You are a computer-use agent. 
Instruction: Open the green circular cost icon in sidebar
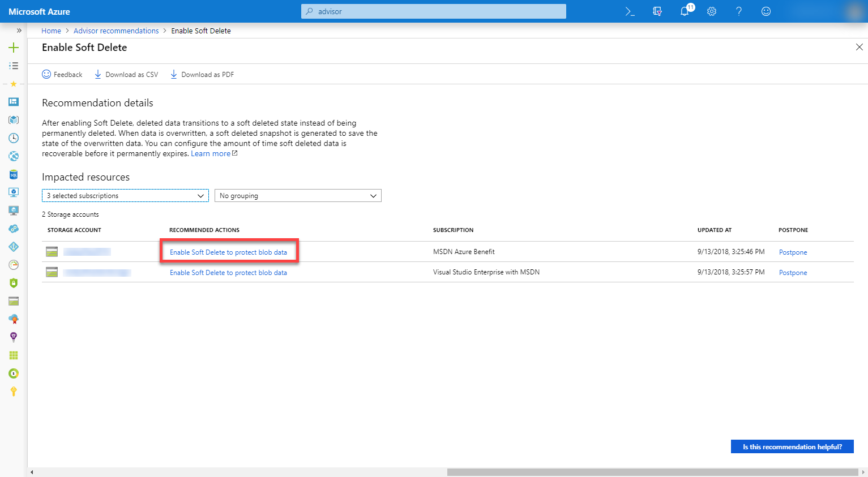(x=14, y=373)
